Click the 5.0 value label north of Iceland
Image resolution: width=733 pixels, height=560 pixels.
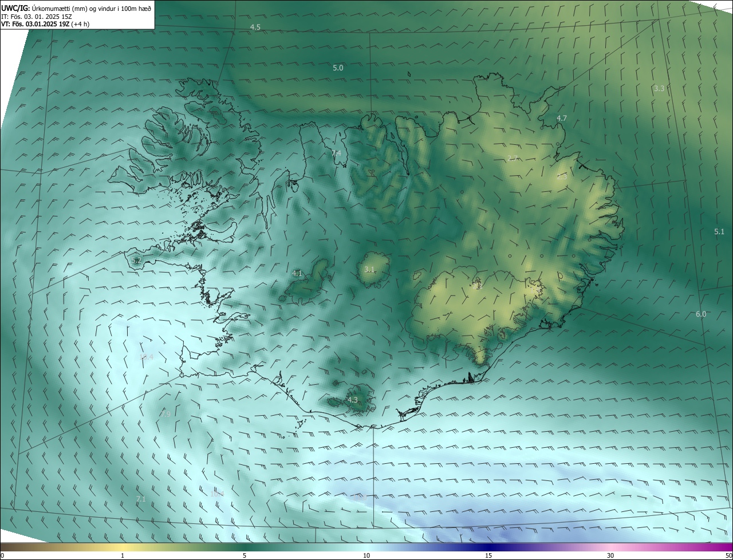(338, 68)
